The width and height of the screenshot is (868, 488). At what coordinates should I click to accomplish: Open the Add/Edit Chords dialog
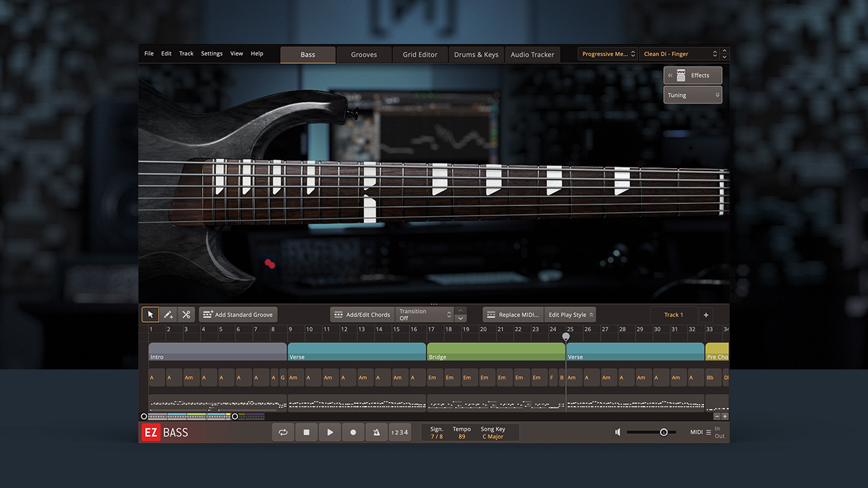tap(362, 314)
